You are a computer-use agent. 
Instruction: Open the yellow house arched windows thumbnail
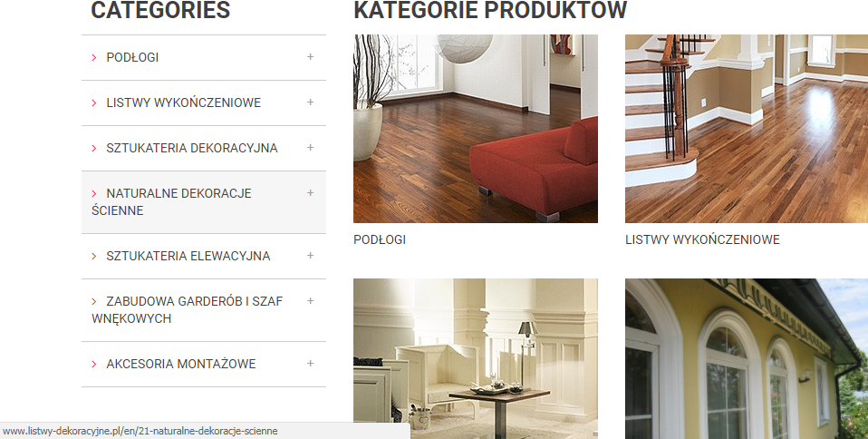(747, 358)
